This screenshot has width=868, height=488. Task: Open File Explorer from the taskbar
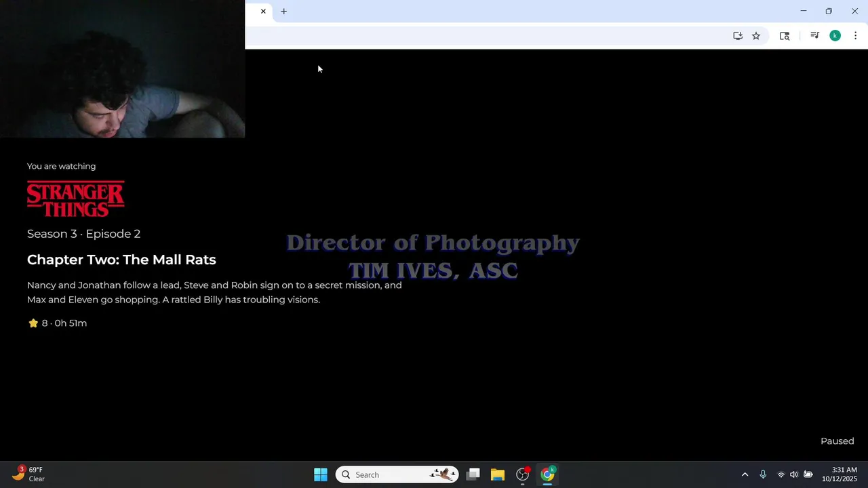pos(498,474)
